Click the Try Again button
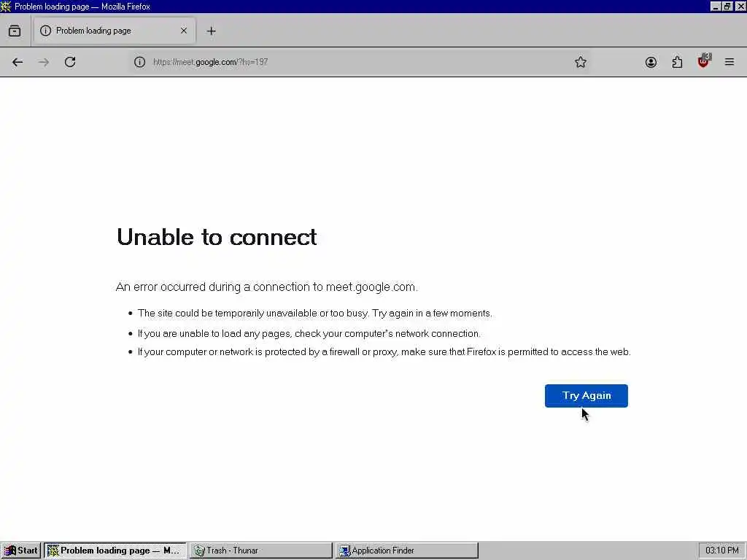The image size is (747, 560). tap(587, 396)
